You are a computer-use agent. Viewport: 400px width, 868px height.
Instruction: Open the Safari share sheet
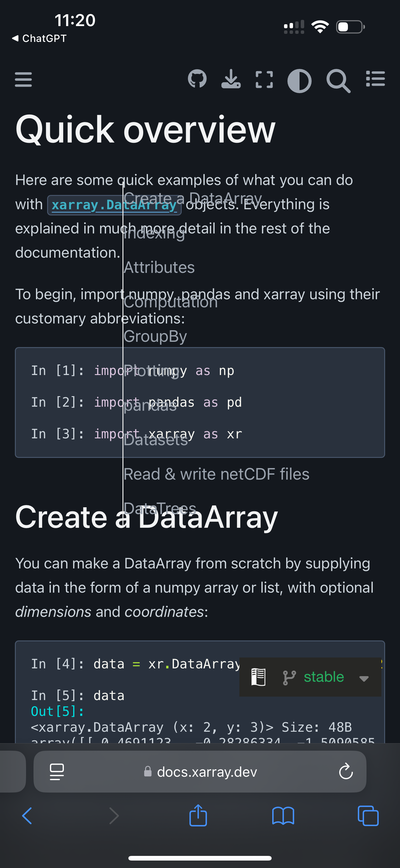pos(198,815)
